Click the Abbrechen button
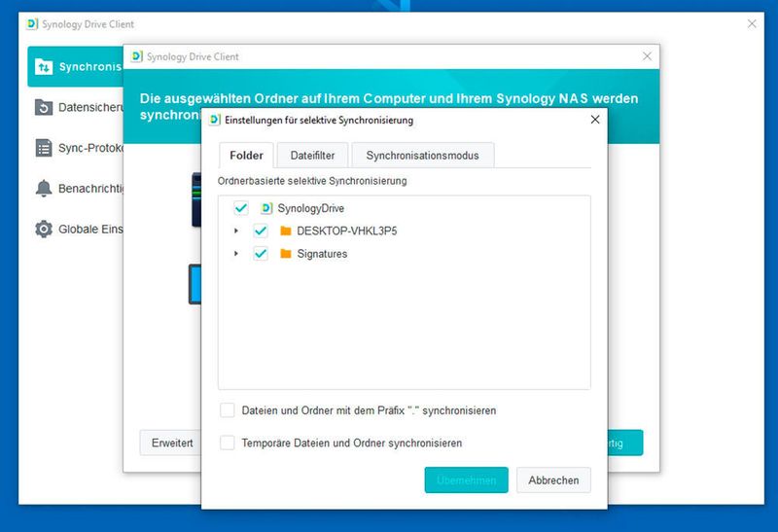The width and height of the screenshot is (778, 532). pos(553,479)
